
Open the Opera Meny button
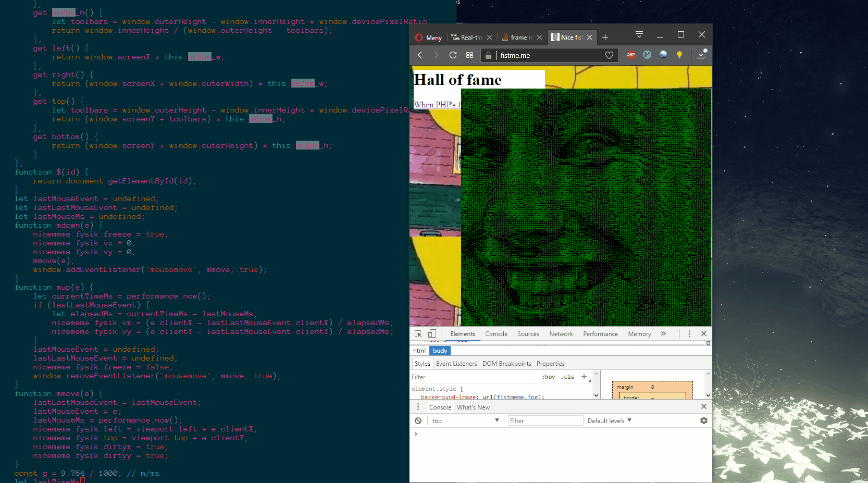click(428, 38)
